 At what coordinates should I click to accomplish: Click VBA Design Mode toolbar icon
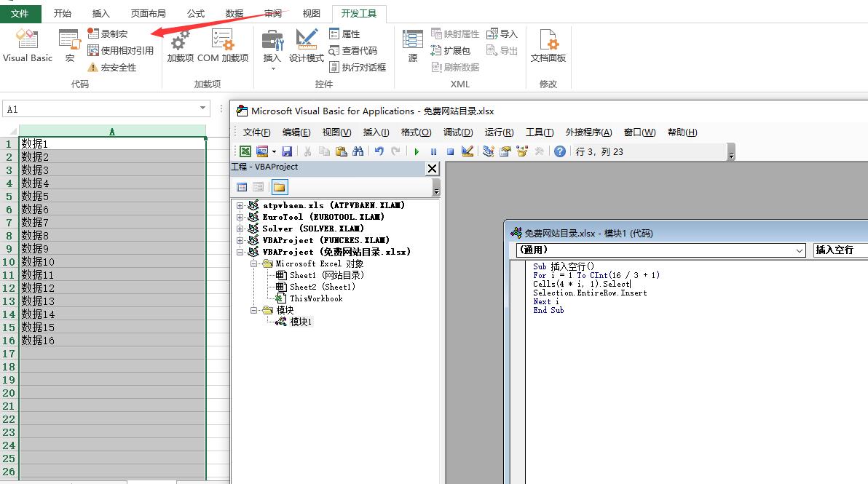click(467, 151)
